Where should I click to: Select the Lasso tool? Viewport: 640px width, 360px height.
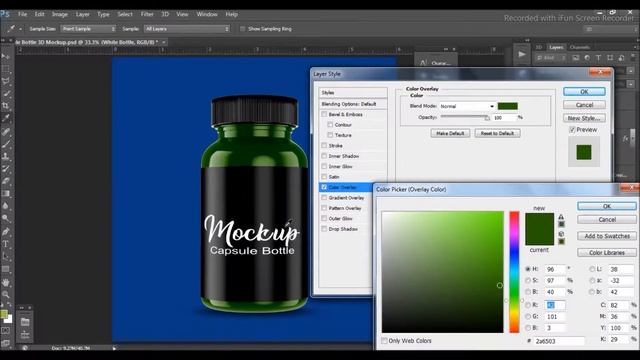click(x=6, y=81)
